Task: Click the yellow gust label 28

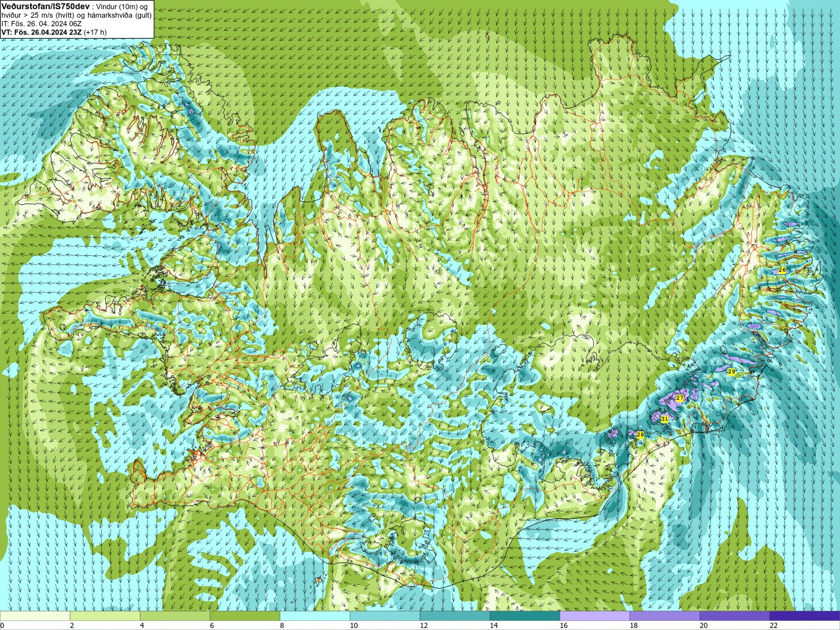Action: 640,434
